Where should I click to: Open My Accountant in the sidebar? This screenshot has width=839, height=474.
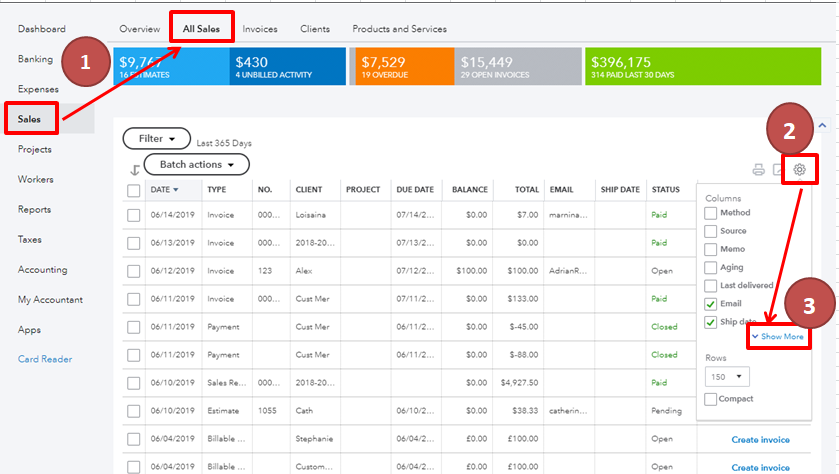(x=50, y=300)
